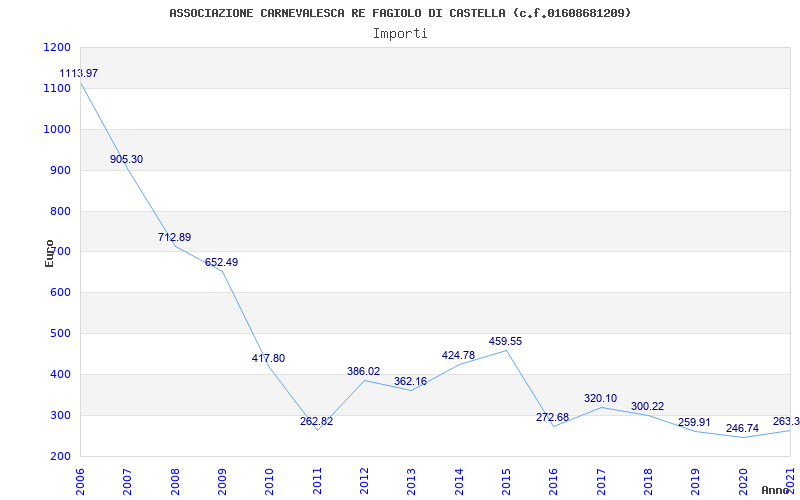The width and height of the screenshot is (800, 500).
Task: Click the Importi subtitle
Action: [400, 34]
